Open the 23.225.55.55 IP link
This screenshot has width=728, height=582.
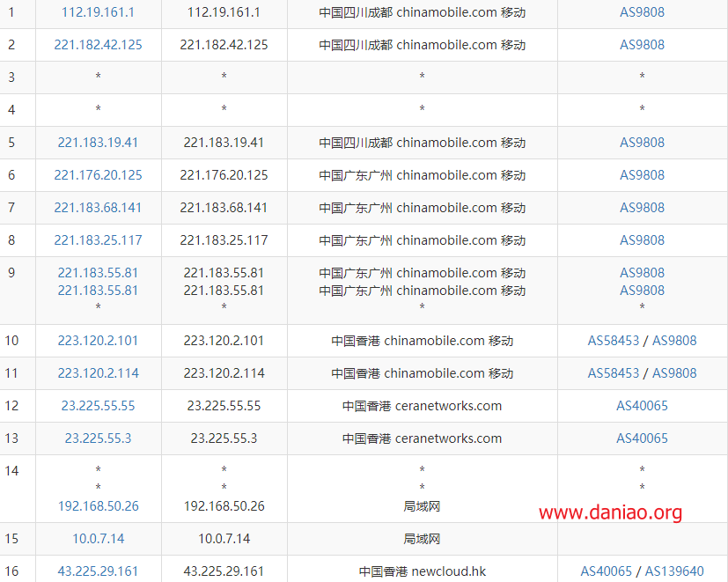tap(98, 406)
